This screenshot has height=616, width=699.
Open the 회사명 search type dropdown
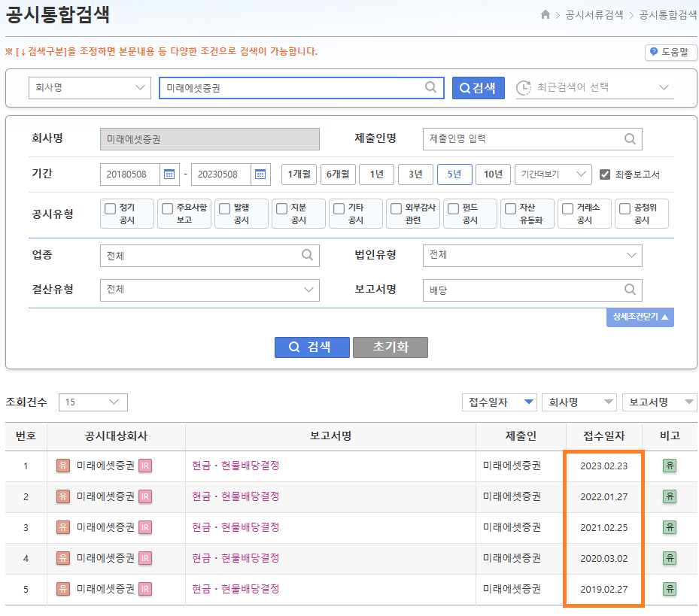click(90, 88)
